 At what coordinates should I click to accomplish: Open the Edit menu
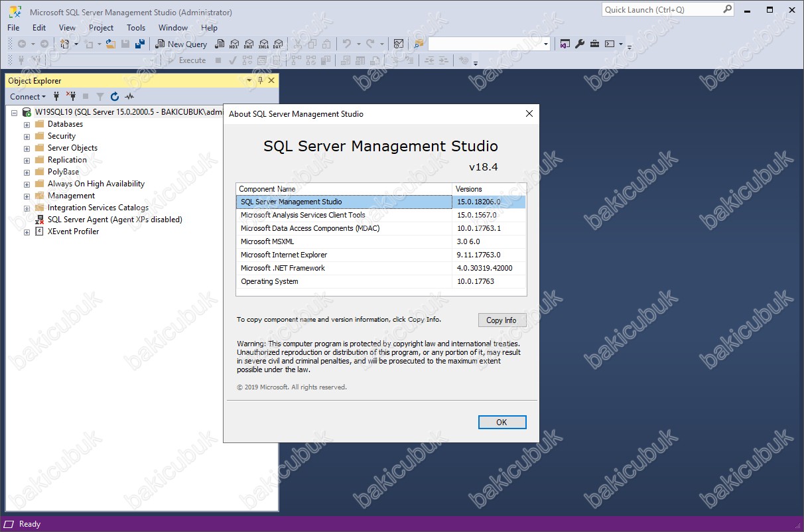click(39, 28)
